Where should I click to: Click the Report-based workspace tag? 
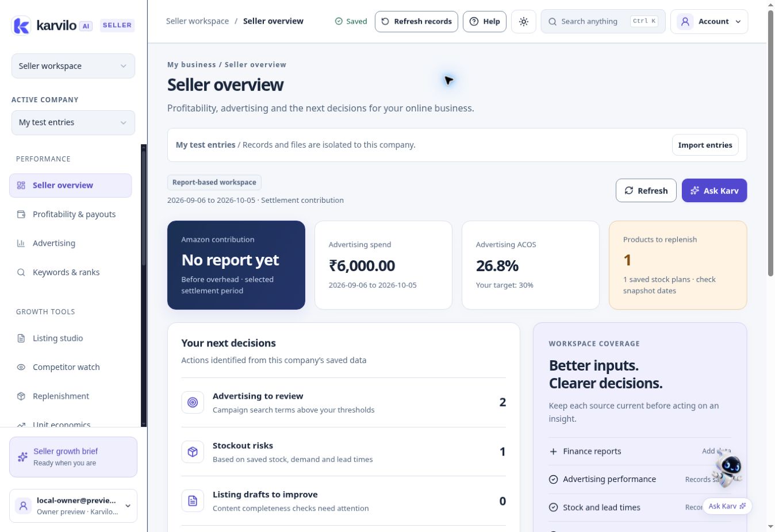click(214, 183)
